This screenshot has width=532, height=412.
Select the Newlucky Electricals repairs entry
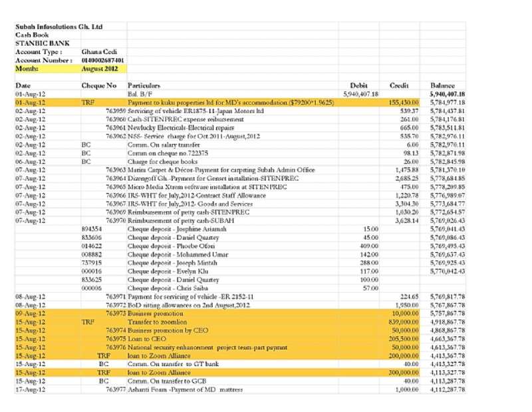point(181,128)
